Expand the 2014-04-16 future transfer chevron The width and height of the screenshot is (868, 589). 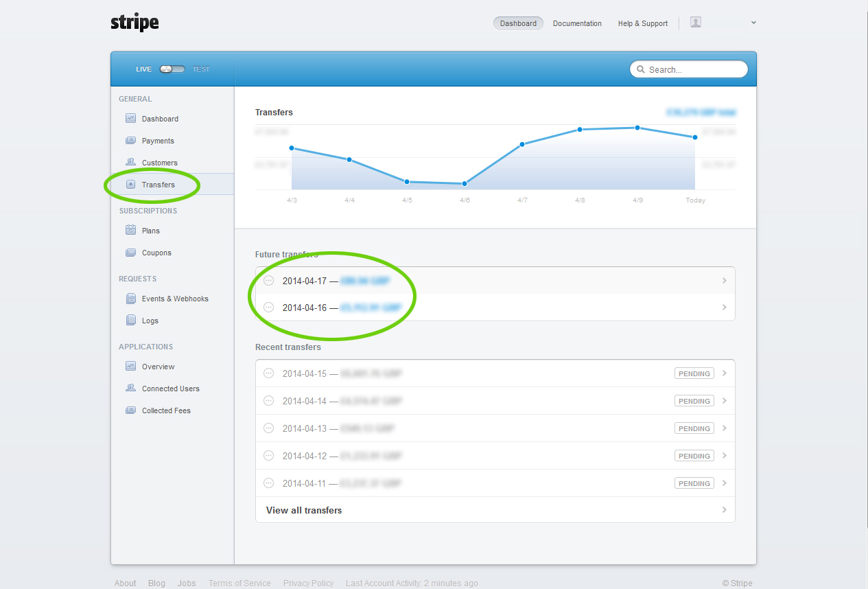725,308
